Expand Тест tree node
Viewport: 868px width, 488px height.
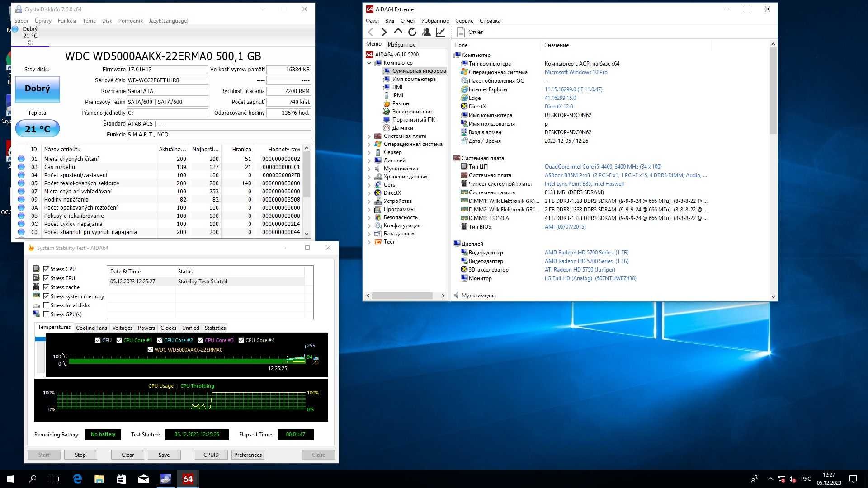[x=369, y=242]
